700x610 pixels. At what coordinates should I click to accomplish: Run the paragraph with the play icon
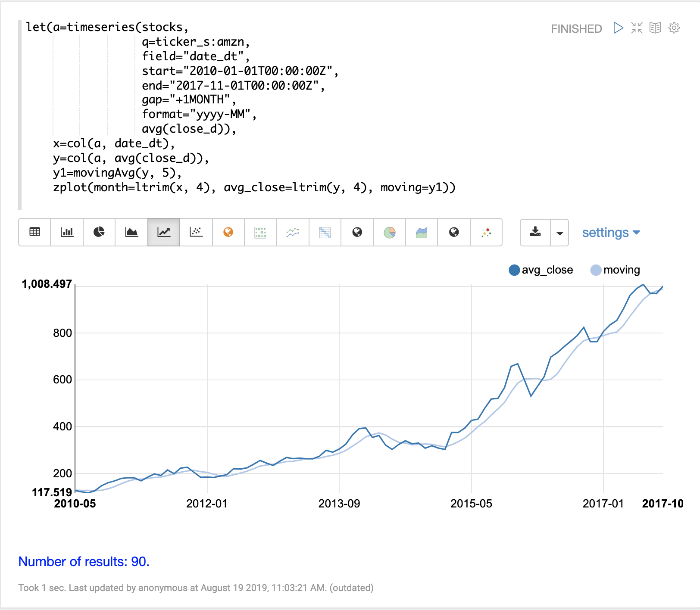(x=618, y=28)
